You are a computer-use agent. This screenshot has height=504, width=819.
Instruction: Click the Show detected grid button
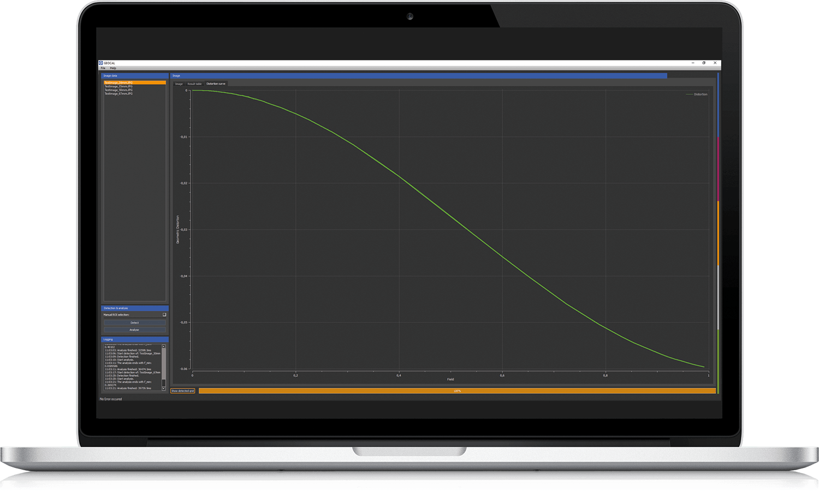pyautogui.click(x=183, y=391)
